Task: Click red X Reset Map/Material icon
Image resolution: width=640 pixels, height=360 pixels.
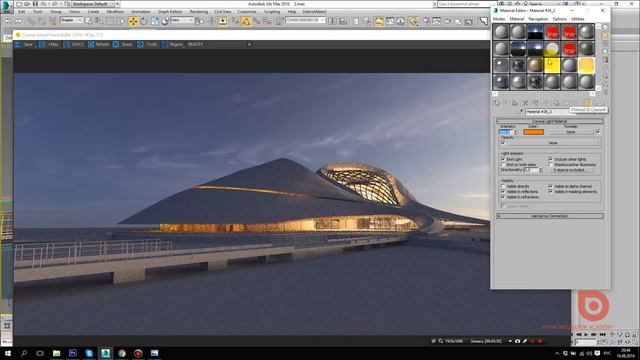Action: pyautogui.click(x=525, y=103)
